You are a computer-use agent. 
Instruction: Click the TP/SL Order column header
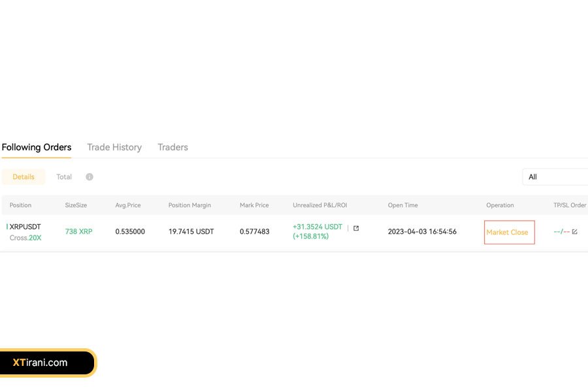tap(569, 205)
